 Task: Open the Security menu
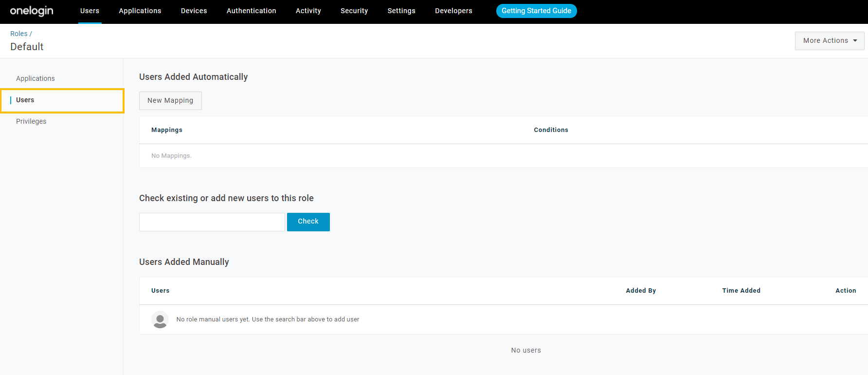[x=354, y=11]
